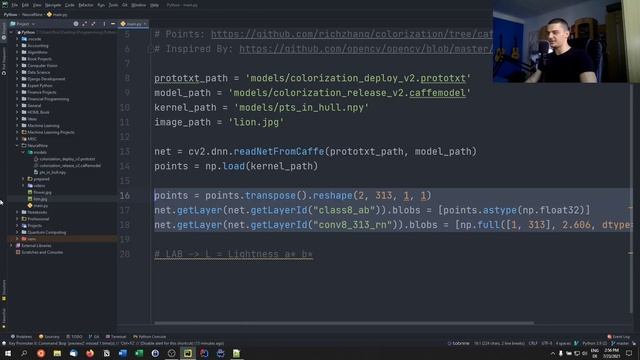The height and width of the screenshot is (360, 640).
Task: Click the horizontal editor scrollbar
Action: (x=344, y=323)
